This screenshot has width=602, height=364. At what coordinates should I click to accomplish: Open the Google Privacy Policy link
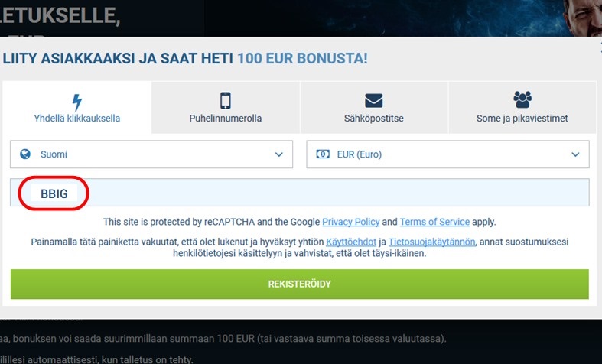pos(350,222)
